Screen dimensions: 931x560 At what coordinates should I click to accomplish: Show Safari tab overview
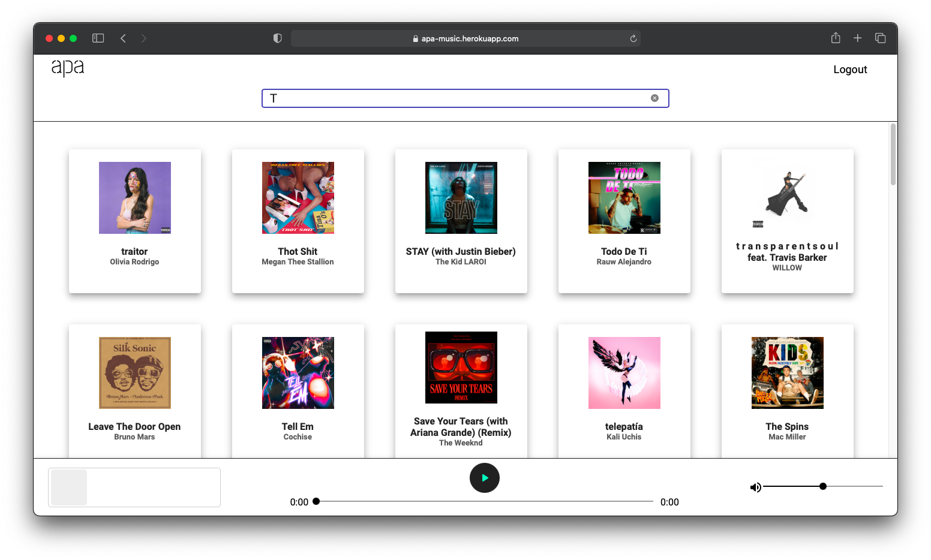tap(880, 38)
